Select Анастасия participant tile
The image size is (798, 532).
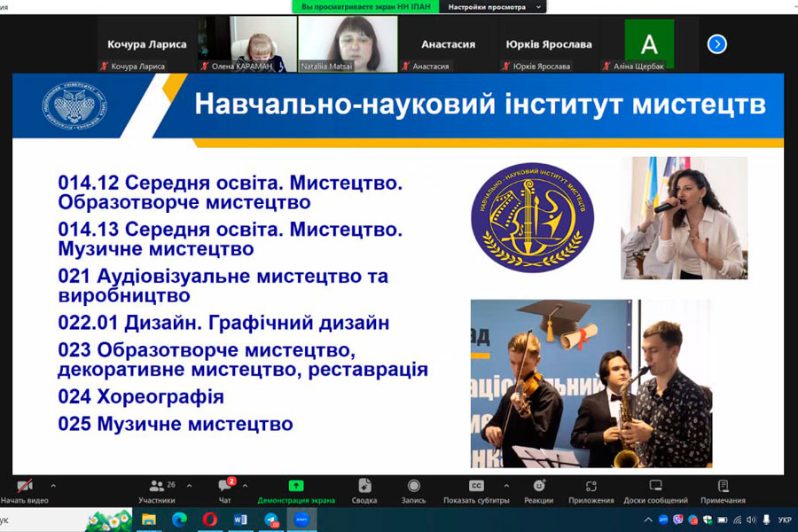point(448,43)
